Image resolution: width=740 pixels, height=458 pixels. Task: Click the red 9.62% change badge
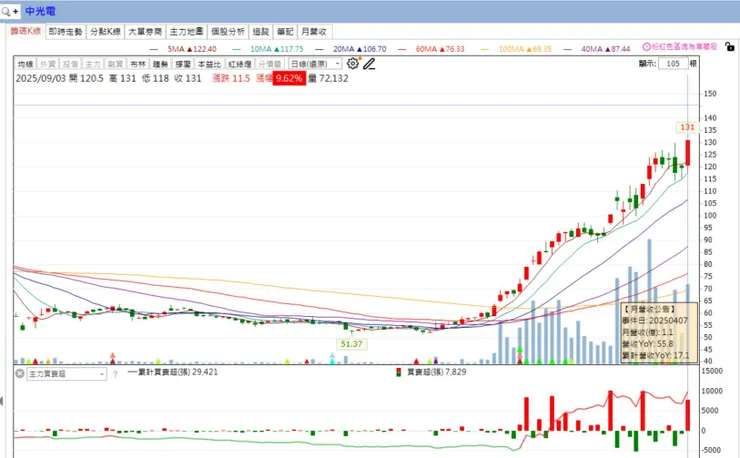tap(289, 78)
